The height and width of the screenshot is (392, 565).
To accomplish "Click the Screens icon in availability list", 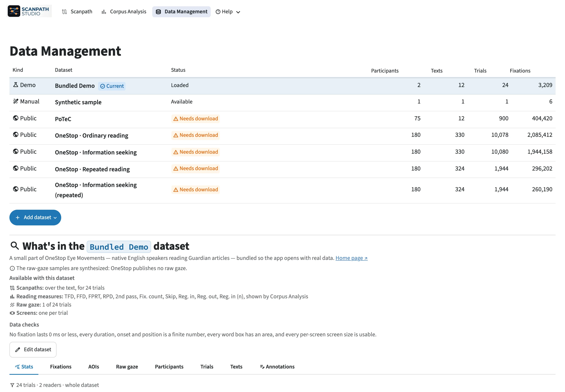I will coord(12,313).
